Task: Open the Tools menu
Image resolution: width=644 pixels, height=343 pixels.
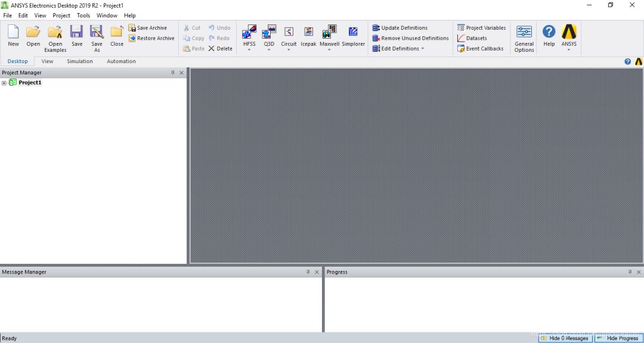Action: pos(83,15)
